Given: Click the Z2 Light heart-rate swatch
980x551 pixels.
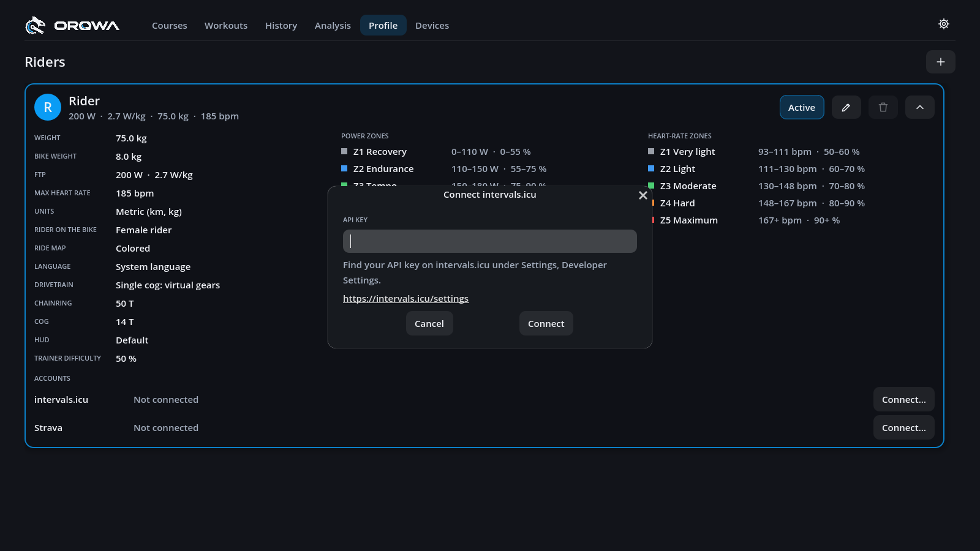Looking at the screenshot, I should click(651, 168).
